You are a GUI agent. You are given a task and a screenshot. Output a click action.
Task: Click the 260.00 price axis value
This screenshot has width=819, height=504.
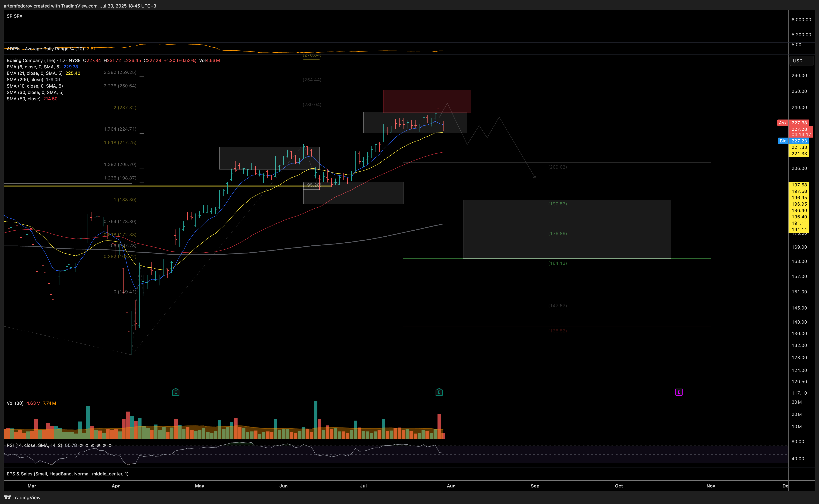coord(799,75)
